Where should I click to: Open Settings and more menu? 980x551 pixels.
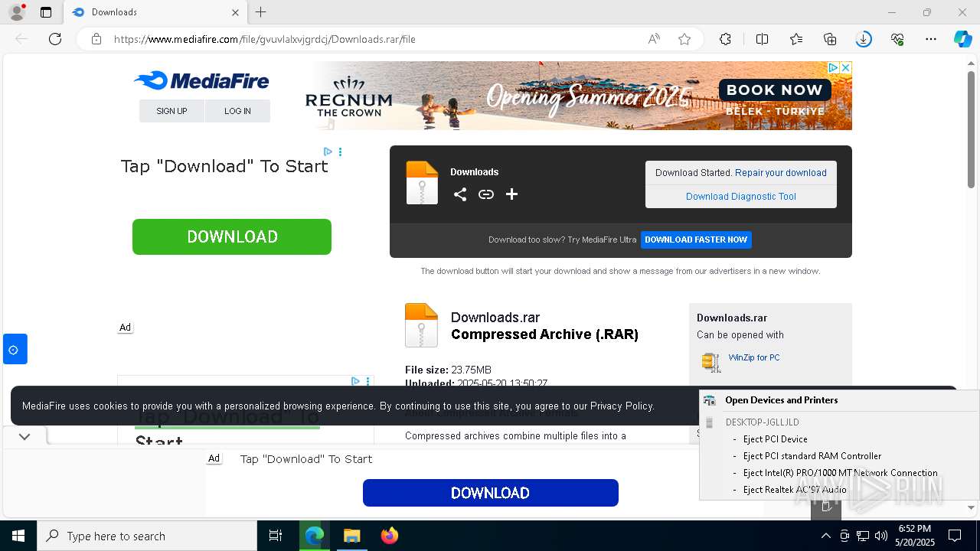tap(931, 39)
